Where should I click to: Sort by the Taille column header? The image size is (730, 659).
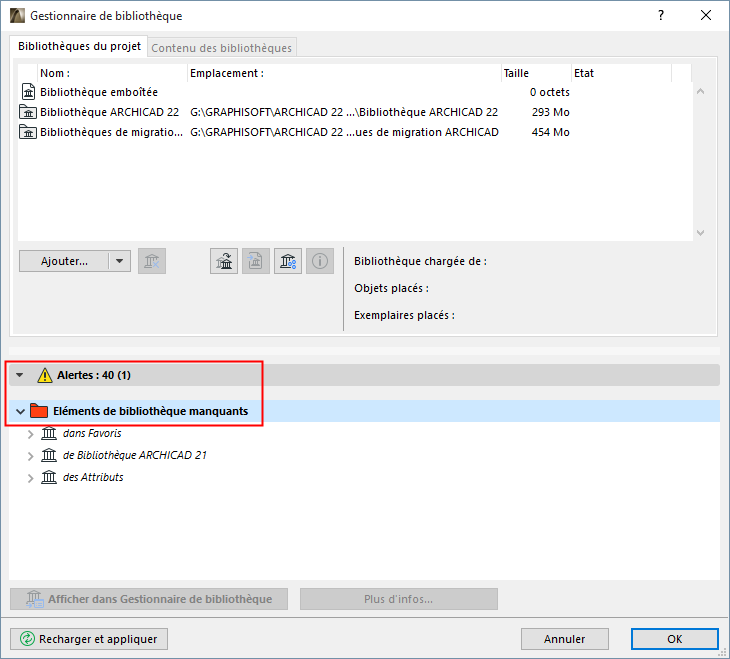[x=536, y=73]
